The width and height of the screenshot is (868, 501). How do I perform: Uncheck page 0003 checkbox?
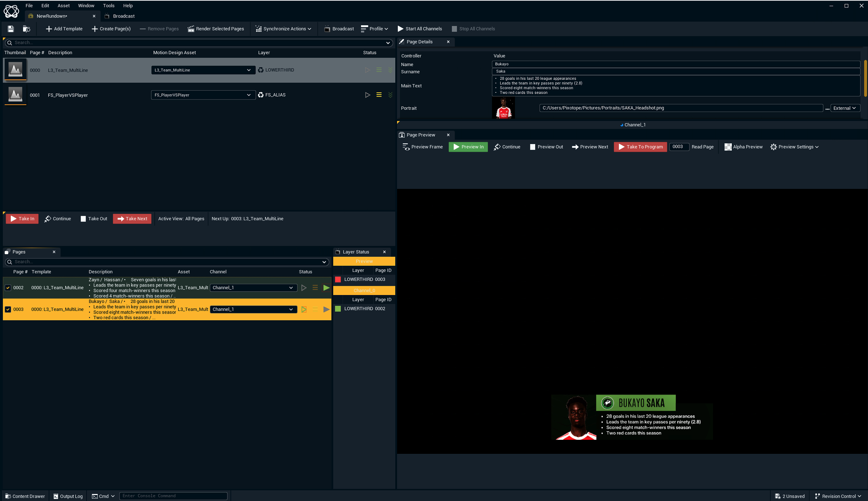click(8, 309)
